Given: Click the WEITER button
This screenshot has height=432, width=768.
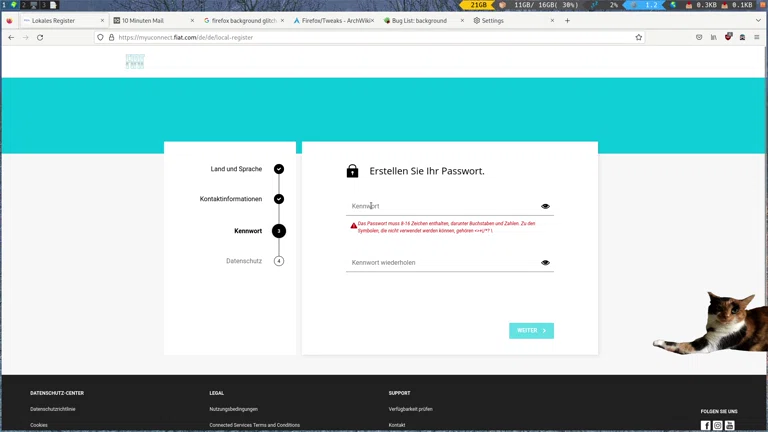Looking at the screenshot, I should point(531,331).
